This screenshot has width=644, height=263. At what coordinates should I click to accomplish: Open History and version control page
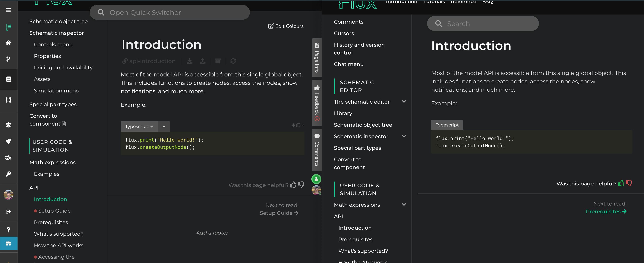click(x=359, y=49)
